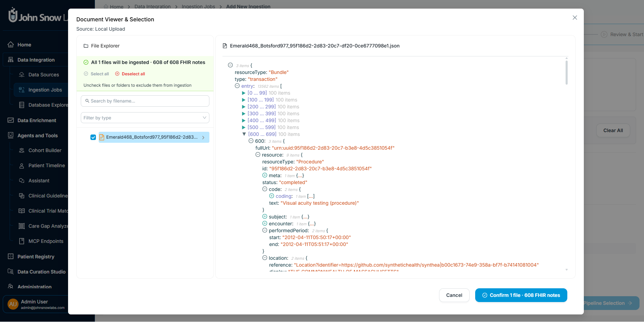Click the Home icon in sidebar
644x322 pixels.
11,45
